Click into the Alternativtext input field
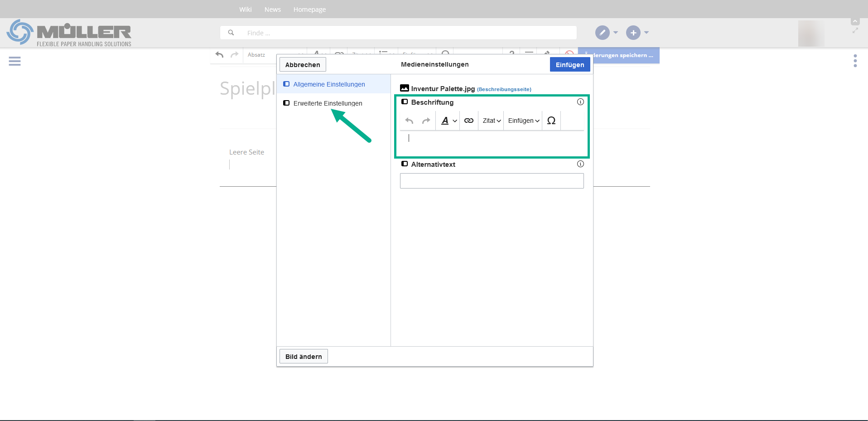Viewport: 868px width, 421px height. click(492, 181)
